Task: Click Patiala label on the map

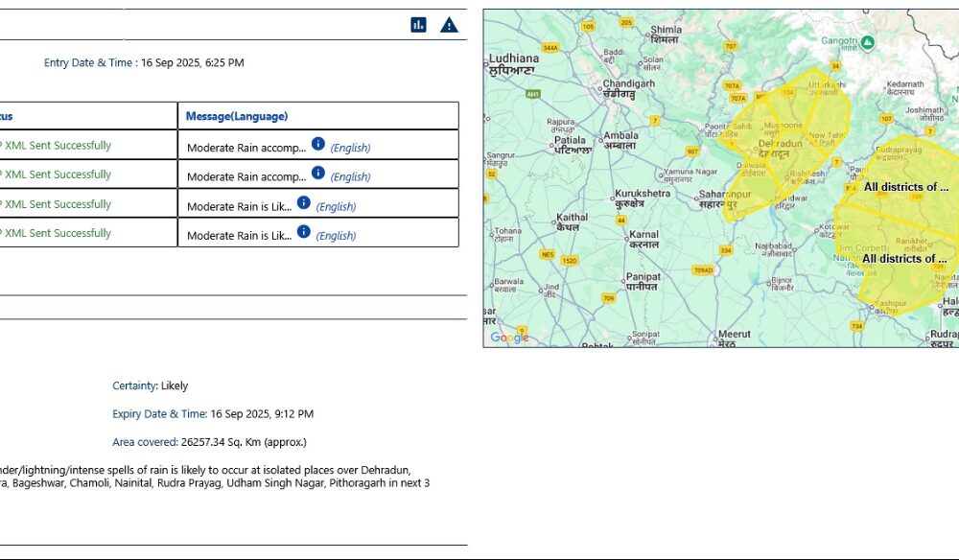Action: coord(573,145)
